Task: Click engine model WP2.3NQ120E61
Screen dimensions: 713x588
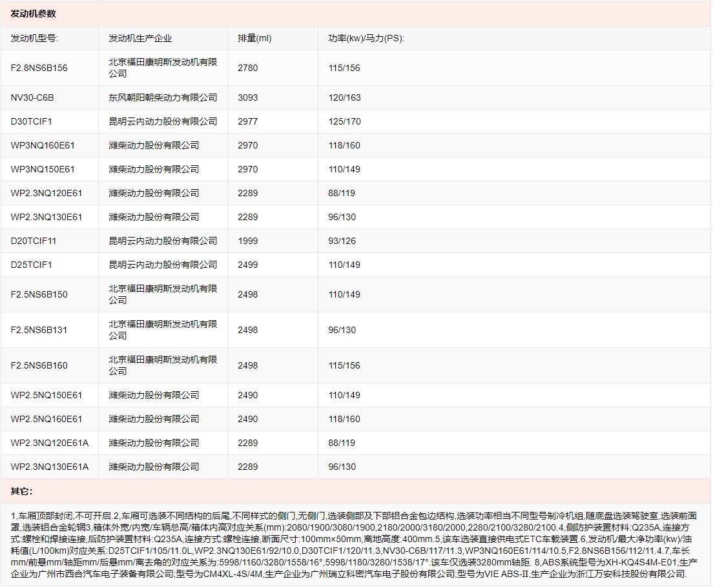Action: point(46,193)
